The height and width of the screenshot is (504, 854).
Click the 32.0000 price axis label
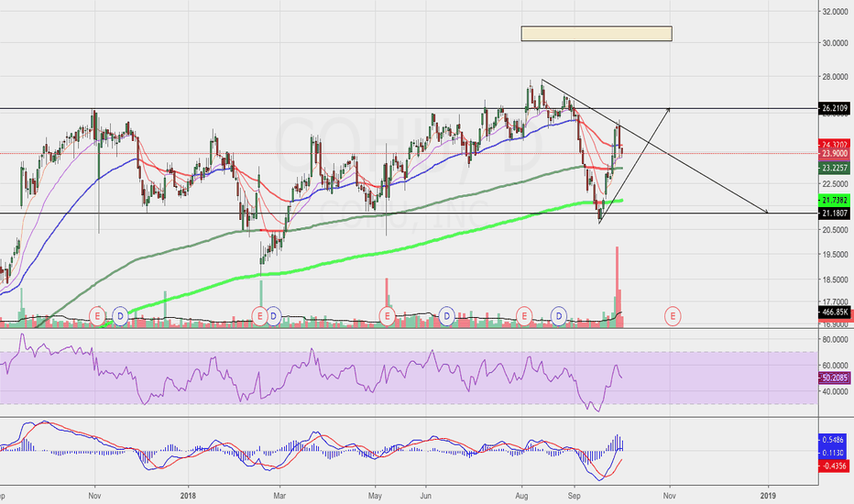[835, 11]
